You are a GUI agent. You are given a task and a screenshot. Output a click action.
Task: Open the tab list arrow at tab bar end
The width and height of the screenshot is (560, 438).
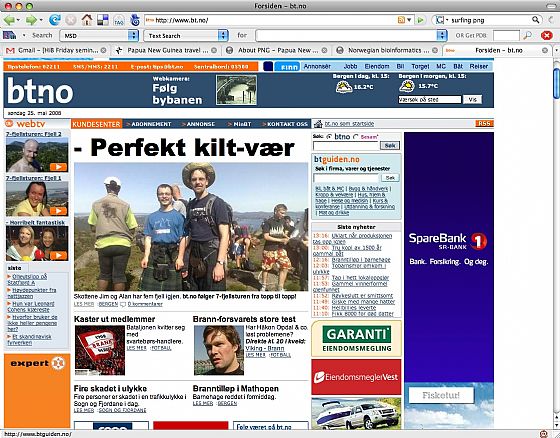tap(556, 50)
